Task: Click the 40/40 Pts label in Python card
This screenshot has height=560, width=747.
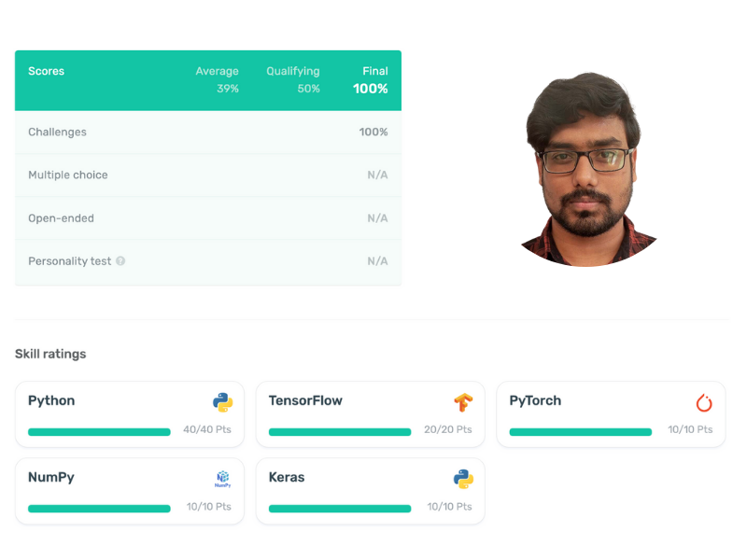Action: click(x=207, y=429)
